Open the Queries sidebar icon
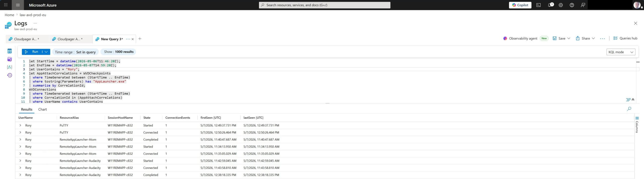 tap(10, 59)
